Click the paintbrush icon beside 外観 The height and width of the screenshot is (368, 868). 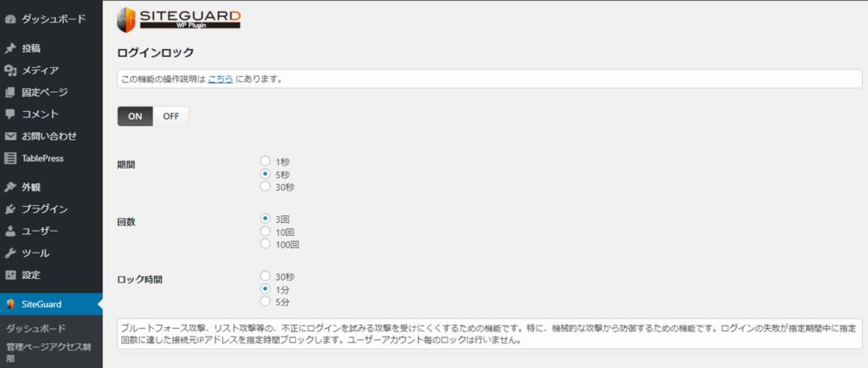10,187
